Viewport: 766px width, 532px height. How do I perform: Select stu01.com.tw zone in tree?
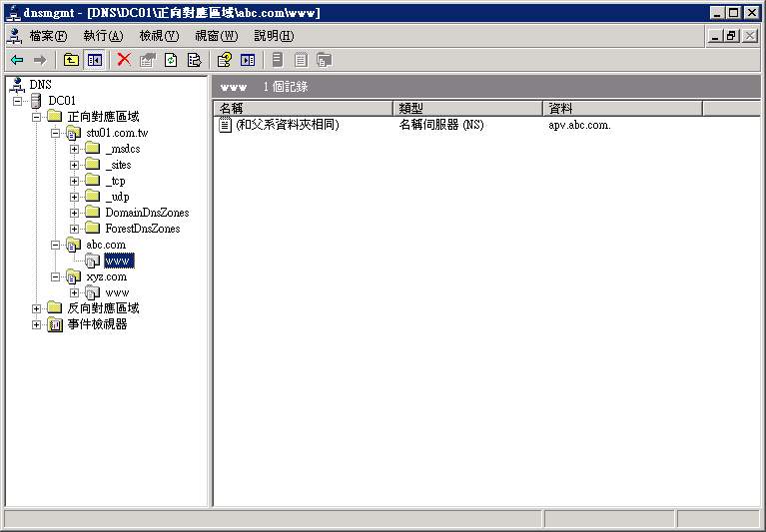117,133
